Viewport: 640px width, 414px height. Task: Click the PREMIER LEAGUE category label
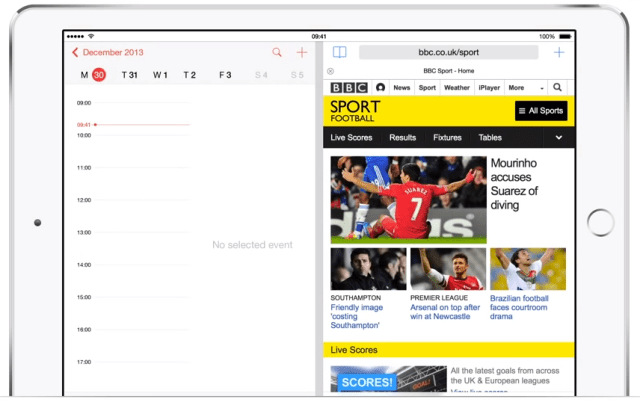coord(439,298)
